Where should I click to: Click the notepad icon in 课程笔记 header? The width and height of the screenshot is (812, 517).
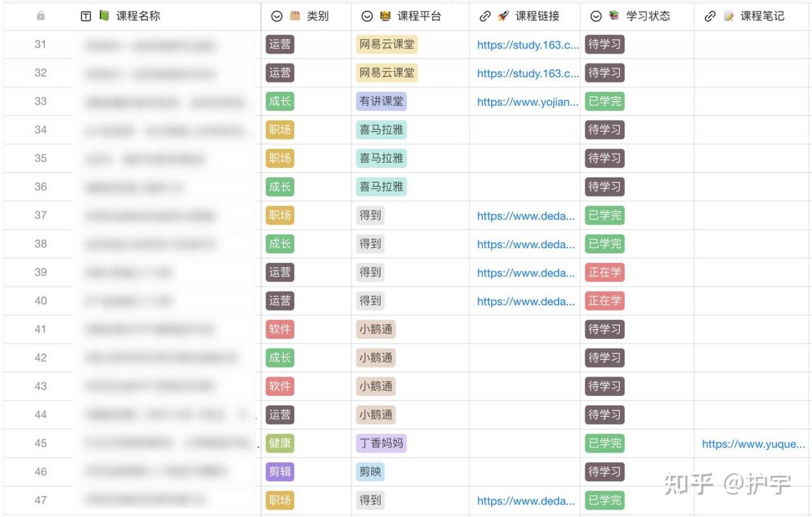point(728,16)
